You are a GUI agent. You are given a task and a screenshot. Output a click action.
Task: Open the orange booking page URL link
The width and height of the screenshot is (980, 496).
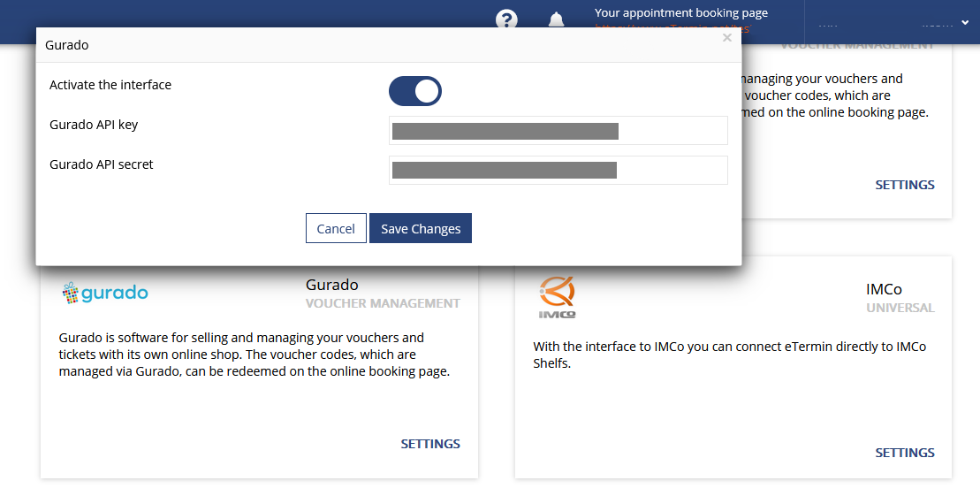(672, 28)
